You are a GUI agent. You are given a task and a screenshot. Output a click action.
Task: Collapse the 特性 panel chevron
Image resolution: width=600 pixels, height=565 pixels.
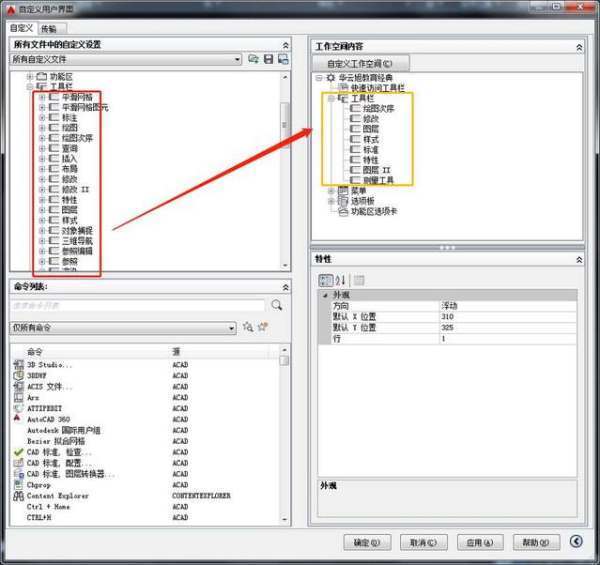[579, 260]
